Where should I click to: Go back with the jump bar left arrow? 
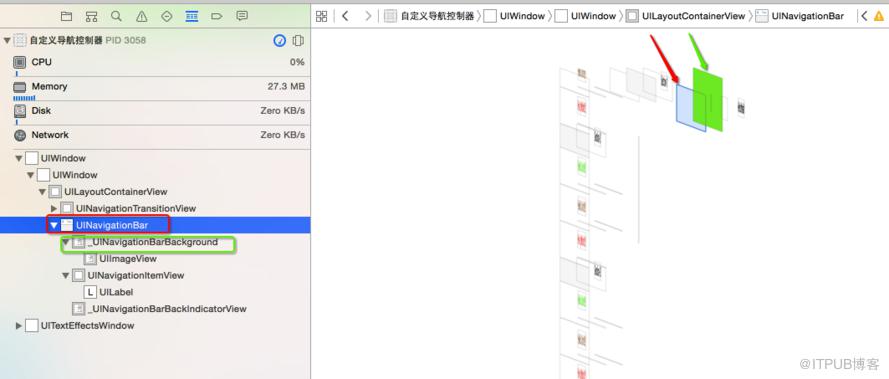pos(345,16)
